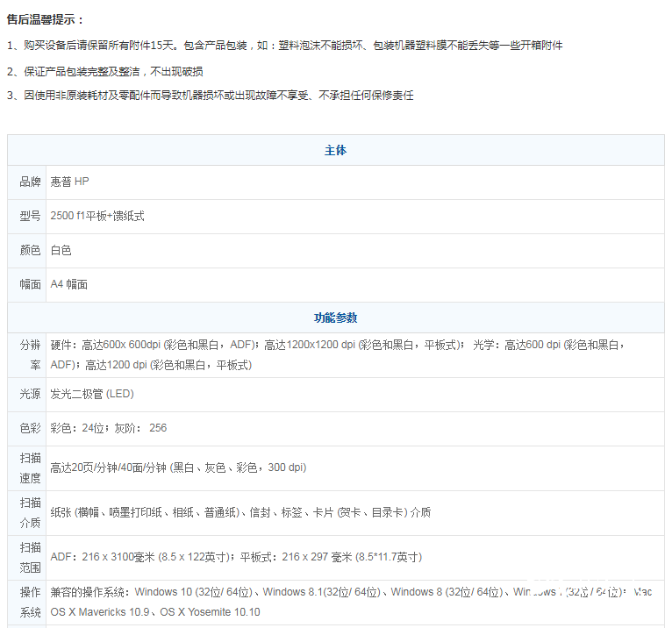Click the third tip about non-original consumables

pos(210,96)
